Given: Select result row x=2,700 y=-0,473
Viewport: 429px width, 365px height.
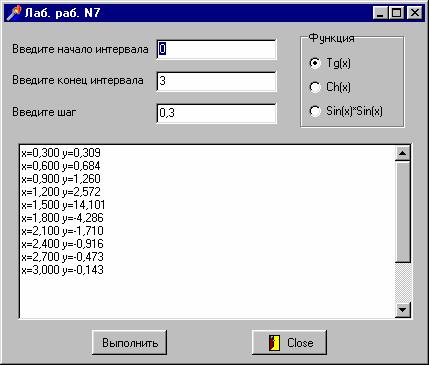Looking at the screenshot, I should 63,257.
